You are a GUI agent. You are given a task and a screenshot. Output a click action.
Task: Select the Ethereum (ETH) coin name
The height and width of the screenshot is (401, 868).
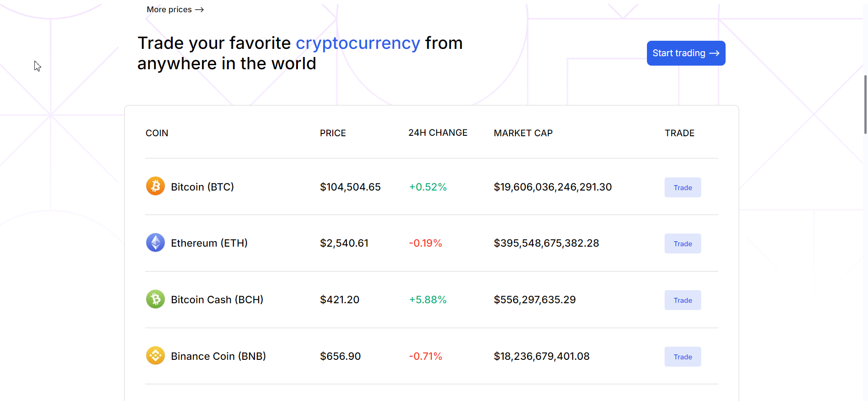point(209,243)
